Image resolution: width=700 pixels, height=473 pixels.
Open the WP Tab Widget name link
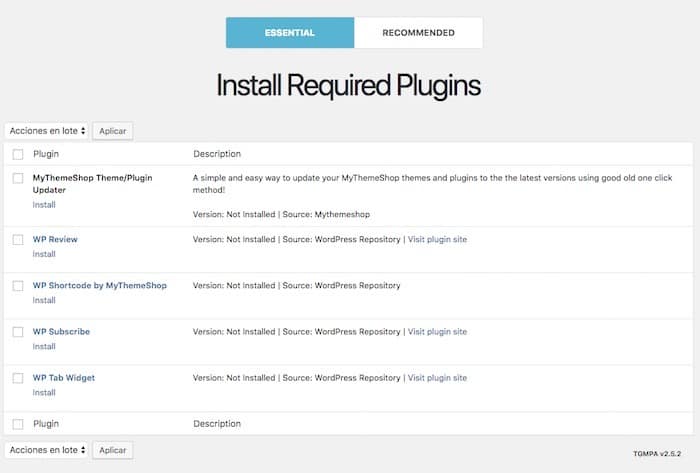click(x=64, y=378)
